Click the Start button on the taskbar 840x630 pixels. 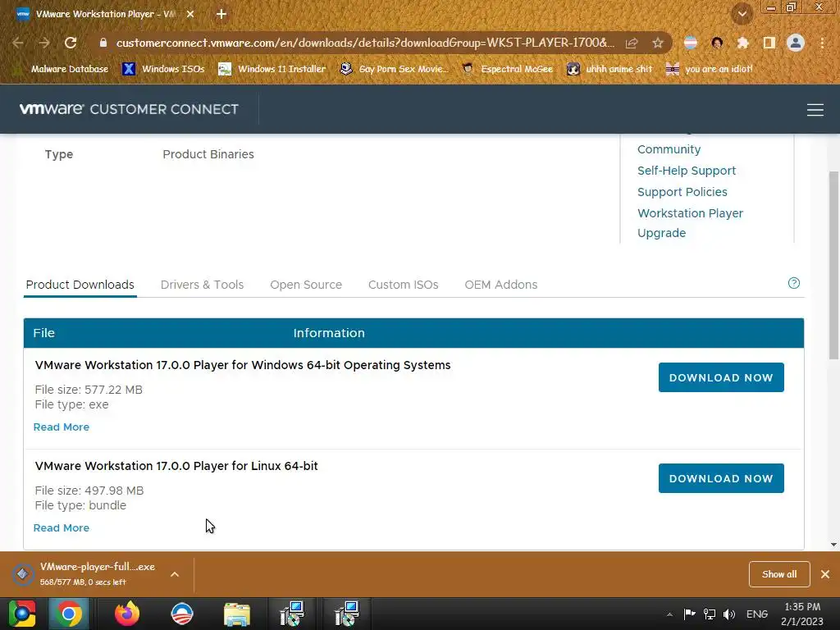click(x=22, y=614)
